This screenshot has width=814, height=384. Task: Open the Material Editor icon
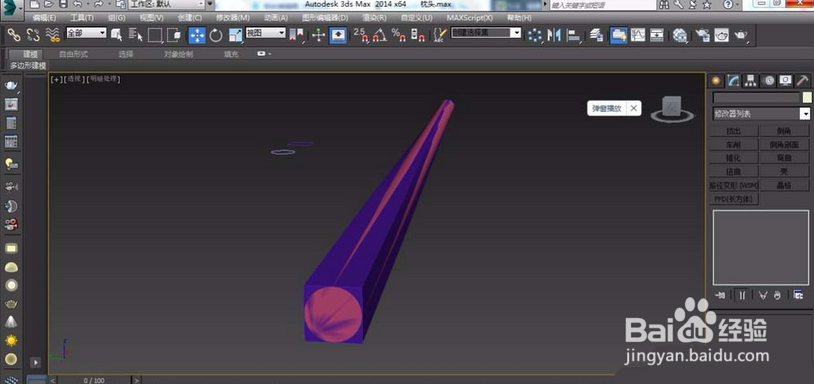pyautogui.click(x=680, y=35)
